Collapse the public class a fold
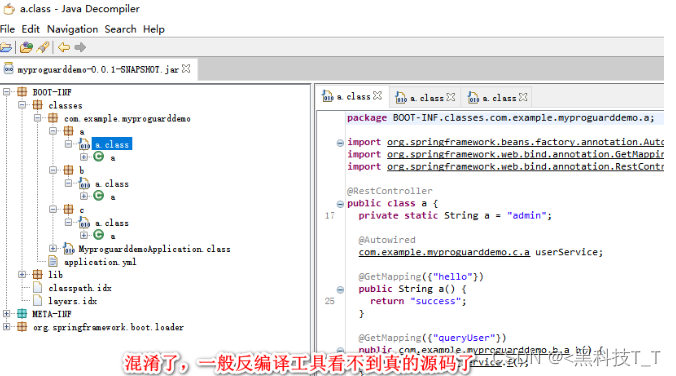 340,204
